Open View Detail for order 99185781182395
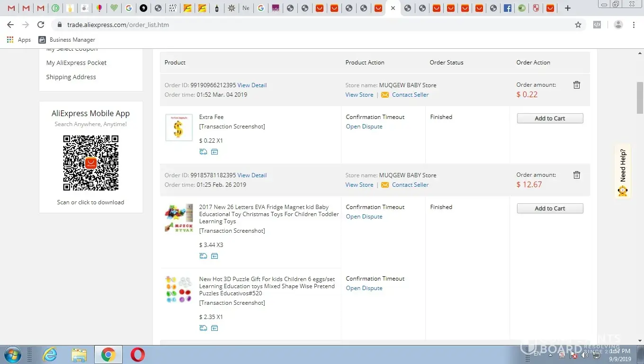 (x=252, y=175)
